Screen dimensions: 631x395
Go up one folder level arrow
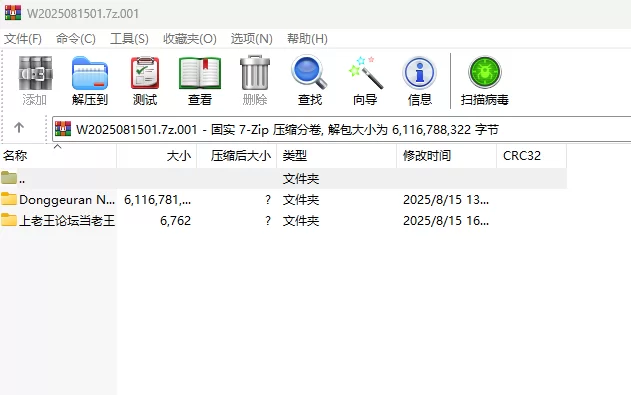point(19,128)
